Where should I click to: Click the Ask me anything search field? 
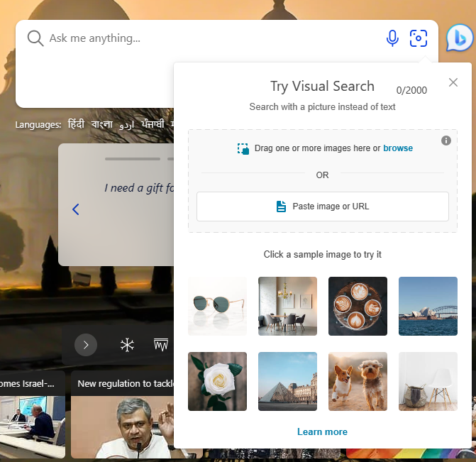(213, 38)
